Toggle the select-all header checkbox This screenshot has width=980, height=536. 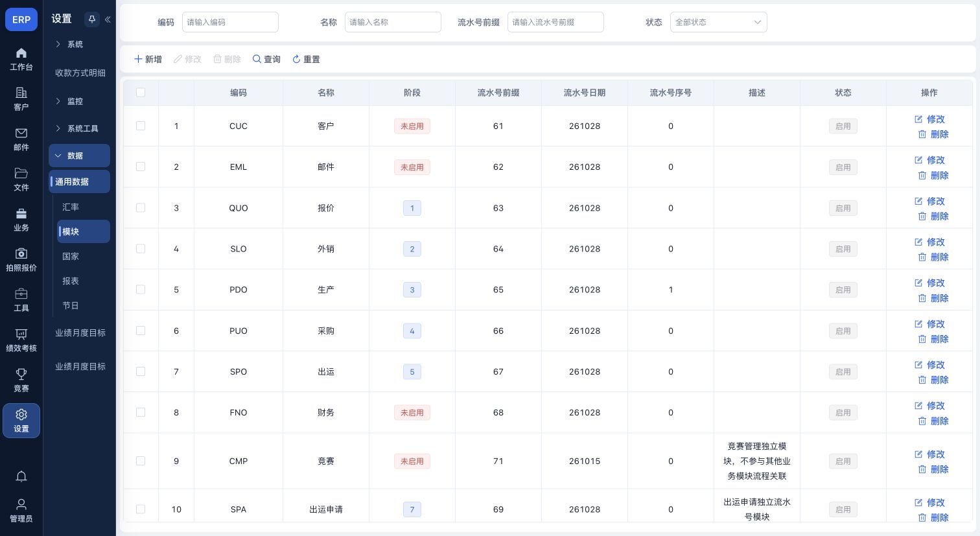point(141,93)
